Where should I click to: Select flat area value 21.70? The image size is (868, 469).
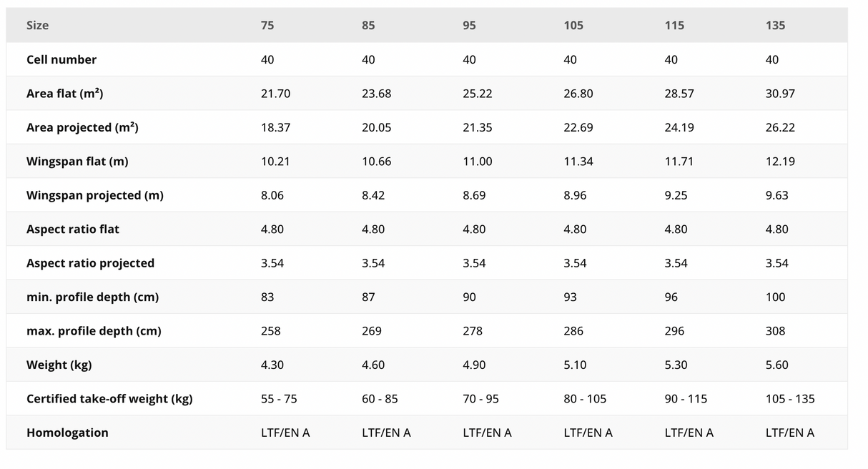(276, 94)
